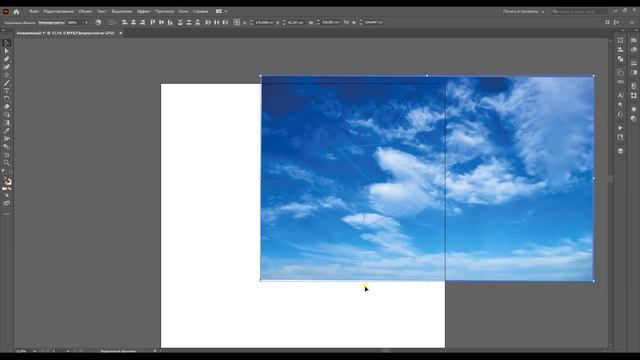
Task: Click Vertical Align Top icon
Action: pos(153,22)
